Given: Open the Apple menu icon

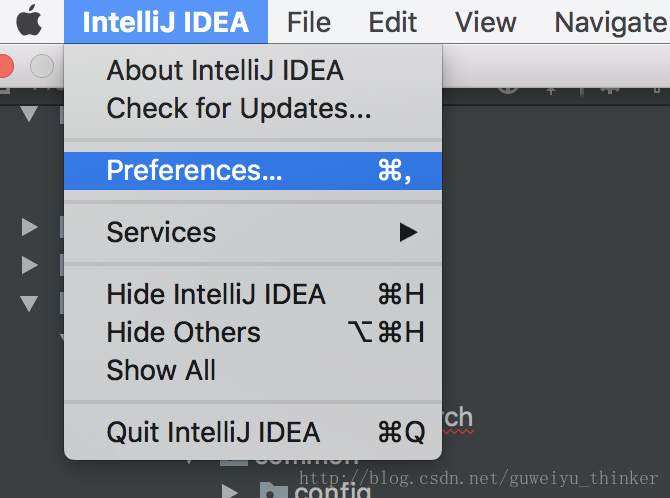Looking at the screenshot, I should point(29,21).
